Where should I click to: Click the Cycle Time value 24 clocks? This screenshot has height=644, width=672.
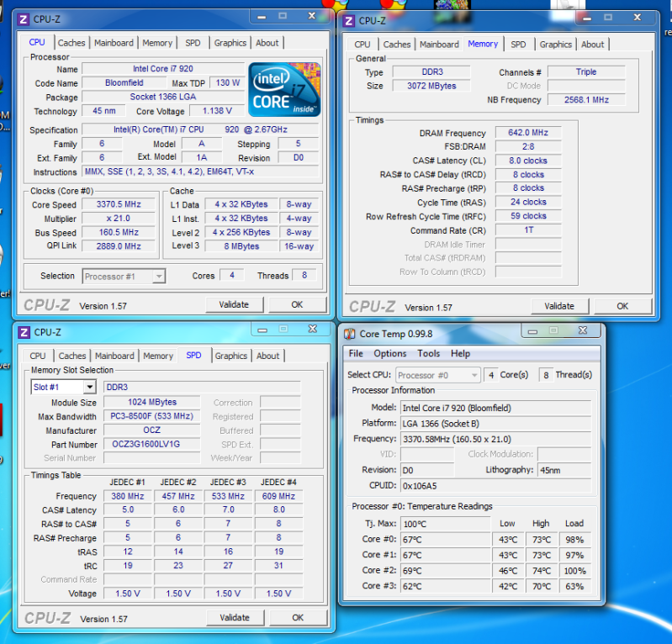point(528,202)
